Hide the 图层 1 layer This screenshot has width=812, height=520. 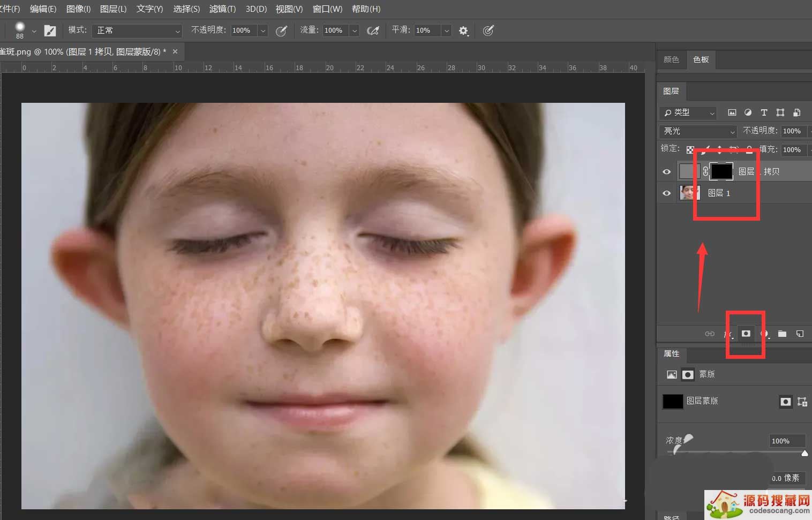(667, 193)
